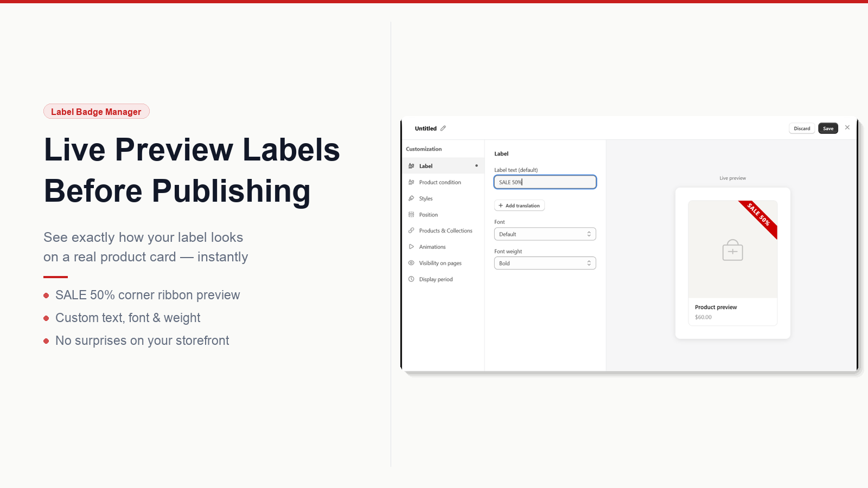Click the Discard button
868x488 pixels.
[802, 129]
